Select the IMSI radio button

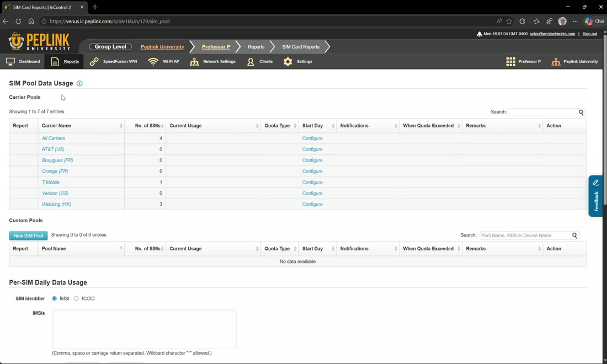54,298
